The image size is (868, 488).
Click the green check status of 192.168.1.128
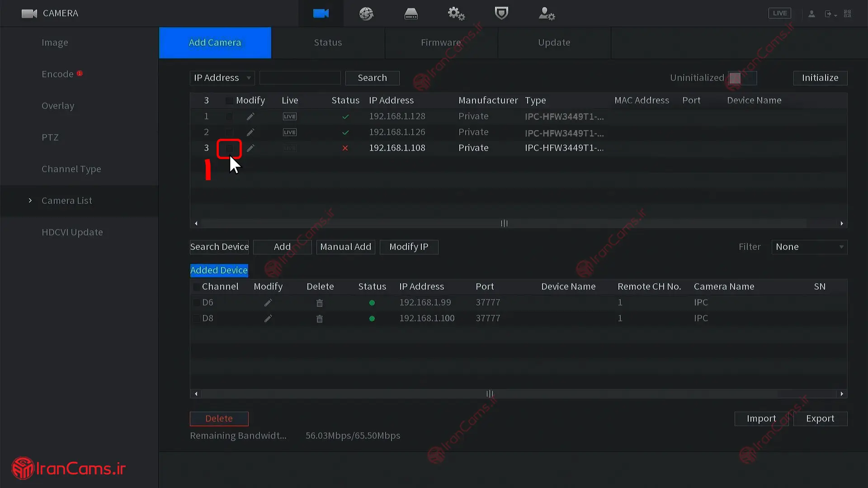[345, 117]
